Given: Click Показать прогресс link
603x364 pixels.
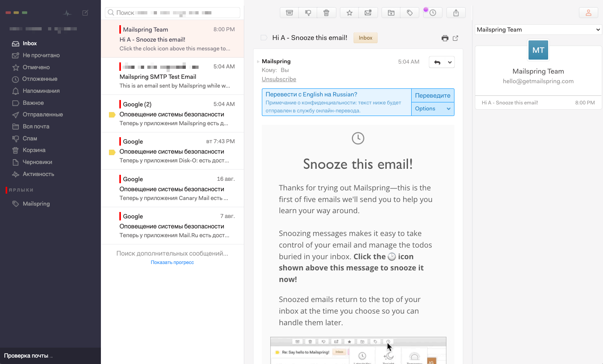Looking at the screenshot, I should click(x=172, y=262).
